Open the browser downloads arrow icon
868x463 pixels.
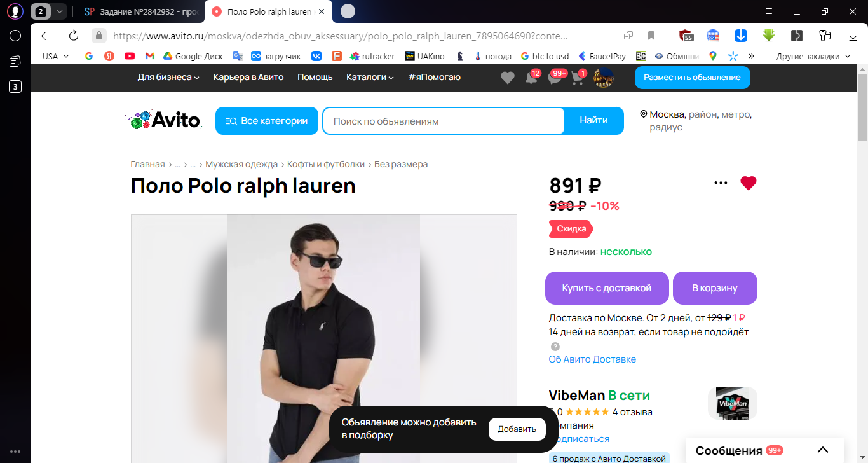tap(853, 36)
